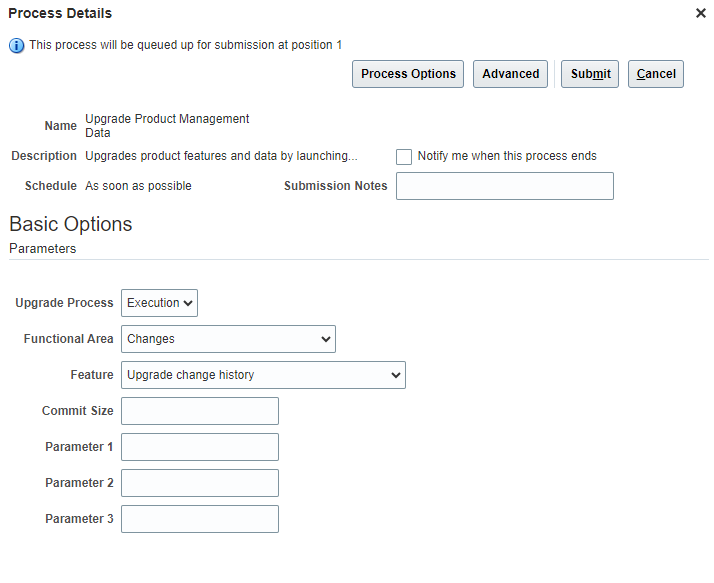Image resolution: width=714 pixels, height=583 pixels.
Task: Expand the Functional Area dropdown
Action: point(228,339)
